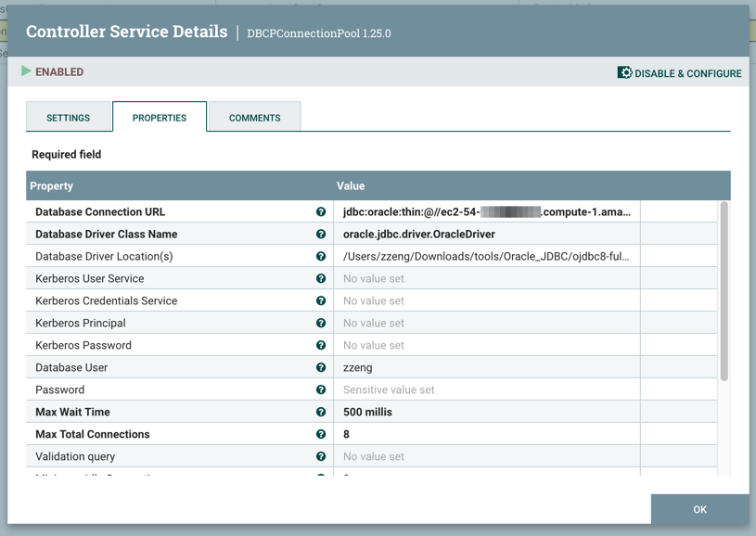Viewport: 756px width, 536px height.
Task: Click the OK button
Action: pos(699,508)
